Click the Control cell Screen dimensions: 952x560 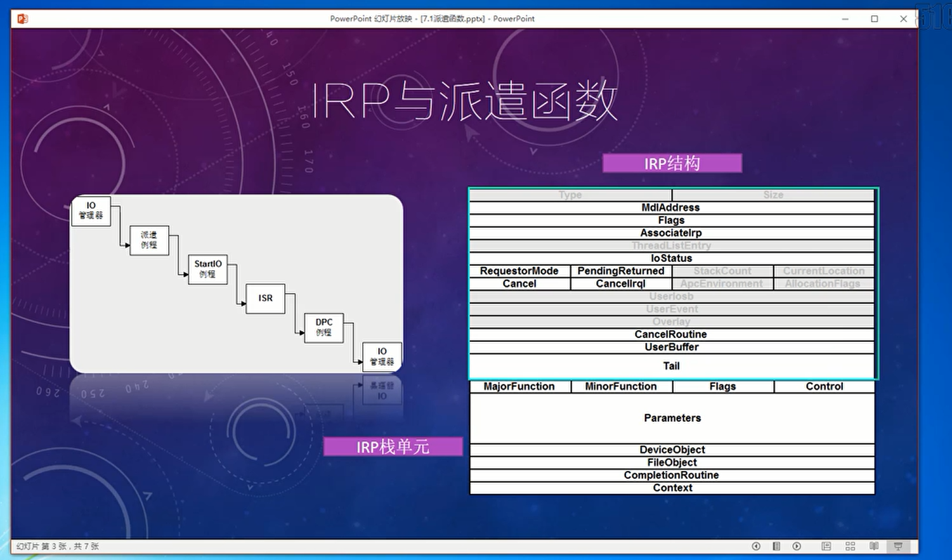click(x=824, y=386)
